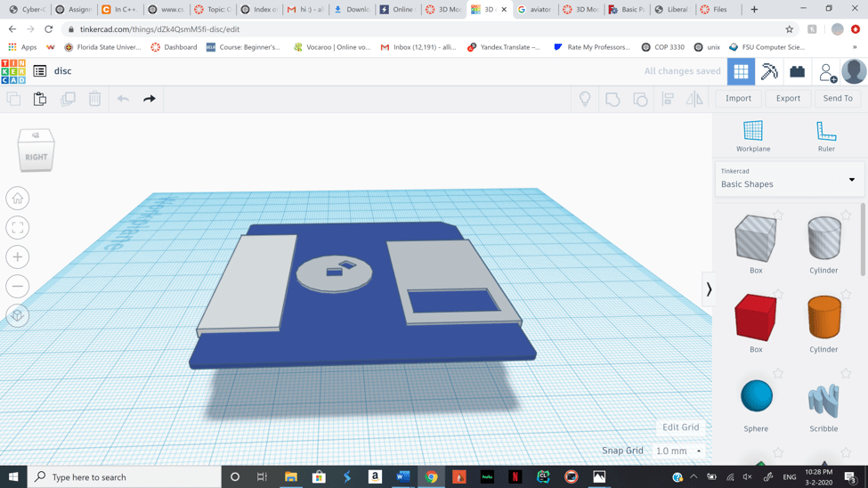Click the redo arrow icon

(150, 99)
